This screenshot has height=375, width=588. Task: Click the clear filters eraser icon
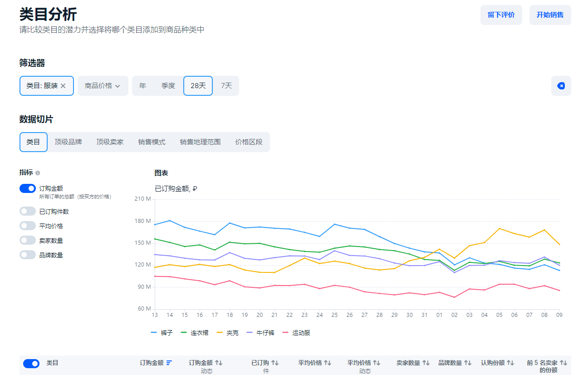point(561,86)
